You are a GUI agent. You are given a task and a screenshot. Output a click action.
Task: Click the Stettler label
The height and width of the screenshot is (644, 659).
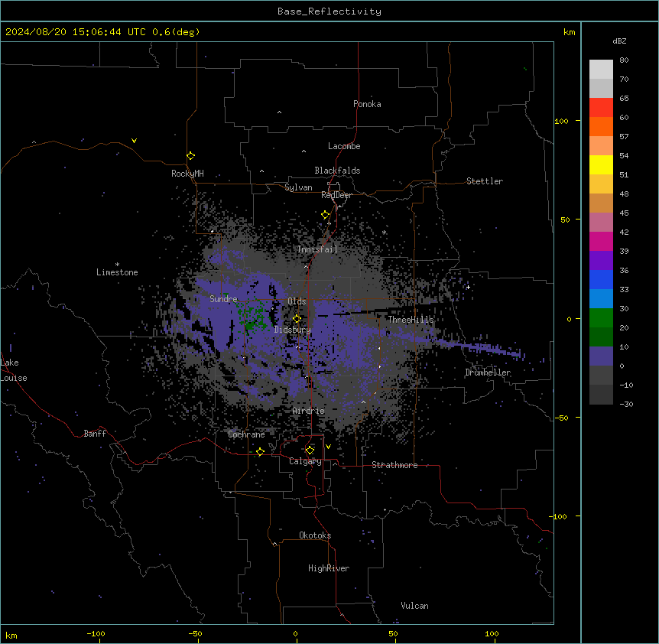(x=485, y=181)
